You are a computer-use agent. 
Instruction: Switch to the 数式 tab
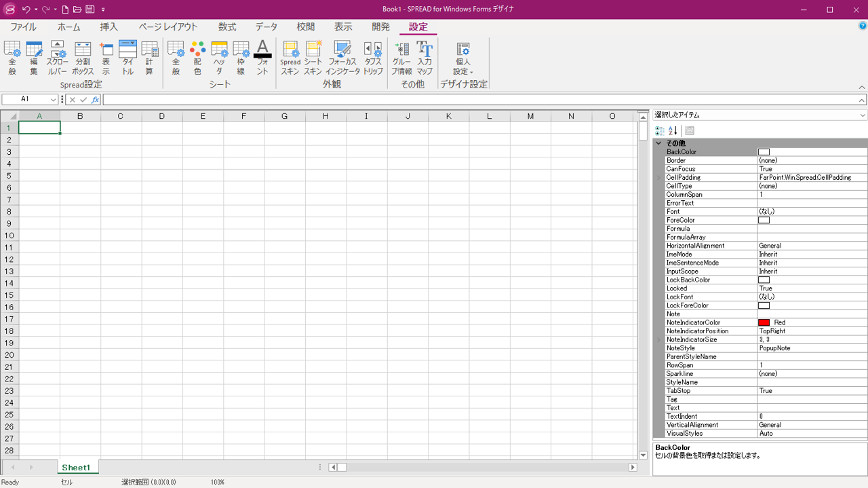(227, 27)
